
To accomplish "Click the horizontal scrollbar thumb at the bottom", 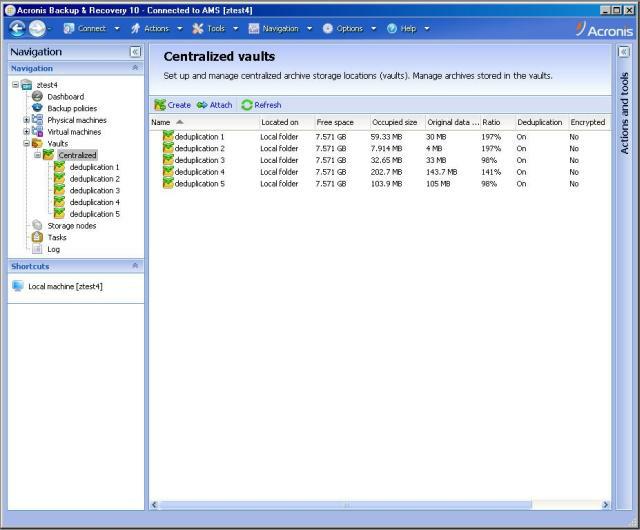I will (x=345, y=505).
